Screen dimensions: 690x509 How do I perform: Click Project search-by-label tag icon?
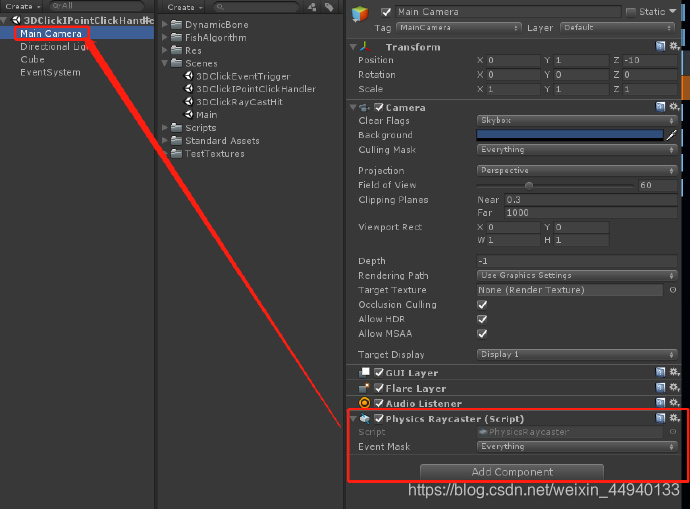(329, 7)
